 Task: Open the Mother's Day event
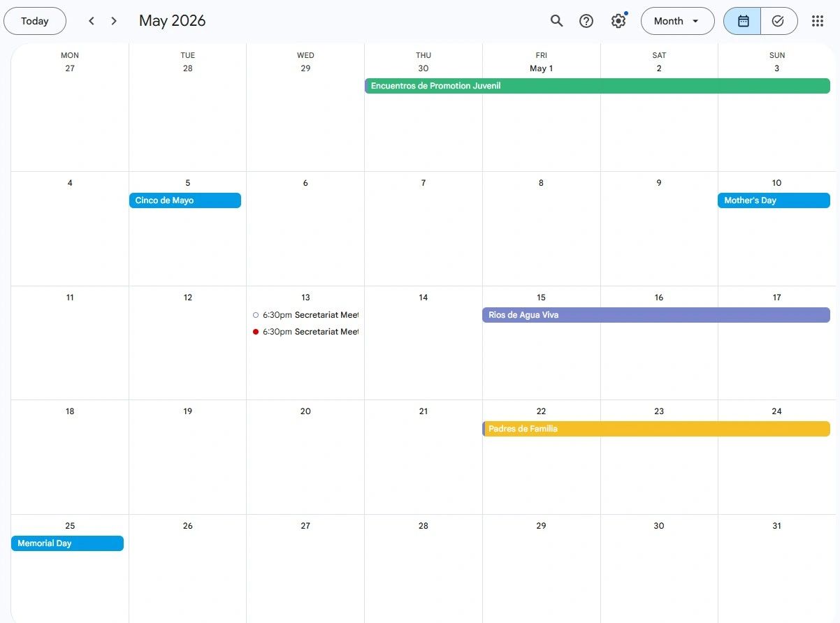[774, 200]
